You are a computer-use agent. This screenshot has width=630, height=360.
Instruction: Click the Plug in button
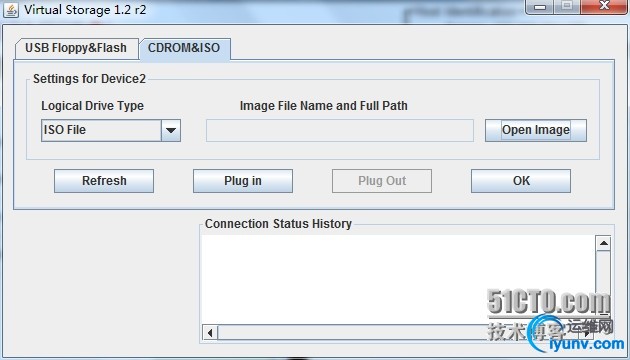[x=243, y=181]
